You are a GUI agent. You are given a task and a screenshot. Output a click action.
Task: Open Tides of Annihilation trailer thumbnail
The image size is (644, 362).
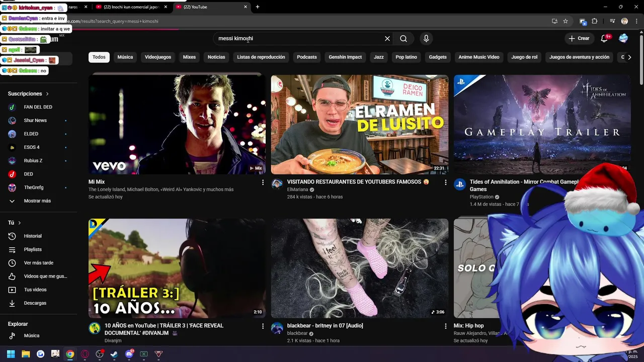tap(542, 125)
